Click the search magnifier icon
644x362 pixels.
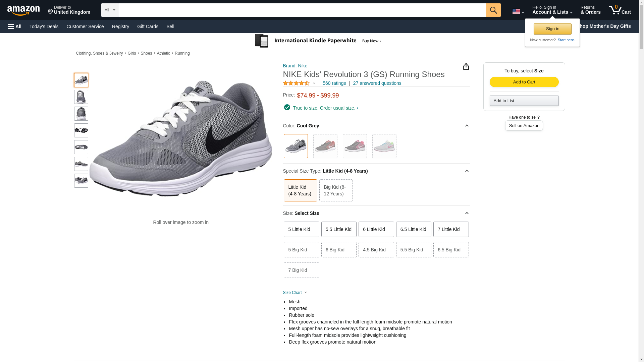[493, 10]
